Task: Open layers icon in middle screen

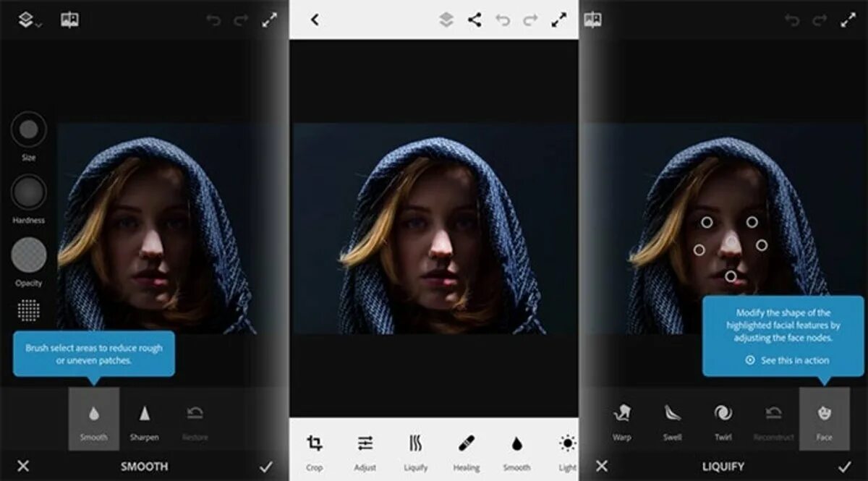Action: pyautogui.click(x=446, y=20)
